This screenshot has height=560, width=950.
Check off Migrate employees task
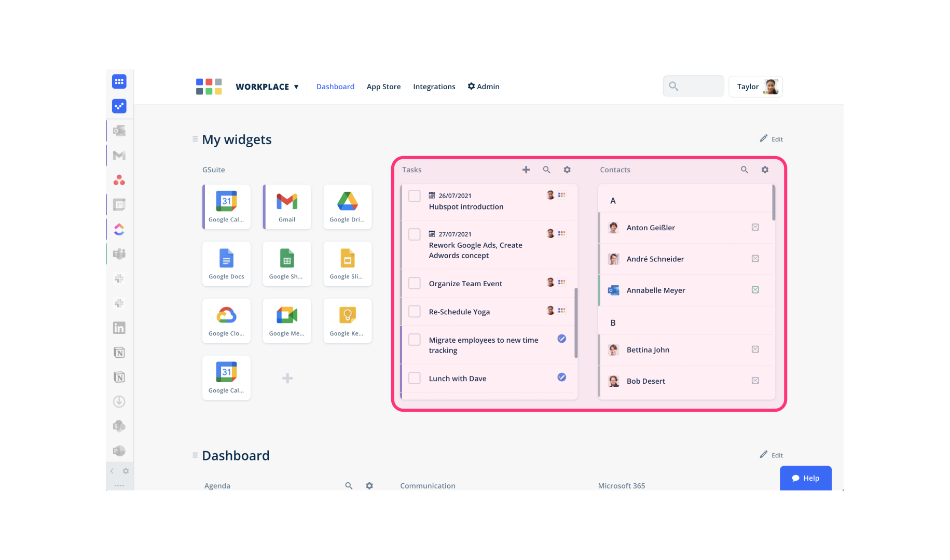coord(415,340)
